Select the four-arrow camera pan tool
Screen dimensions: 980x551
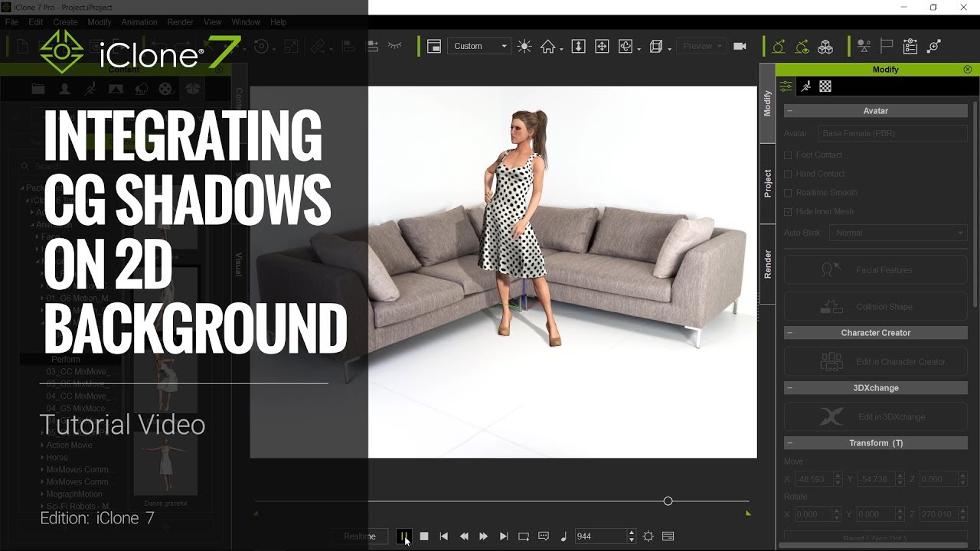pyautogui.click(x=602, y=47)
